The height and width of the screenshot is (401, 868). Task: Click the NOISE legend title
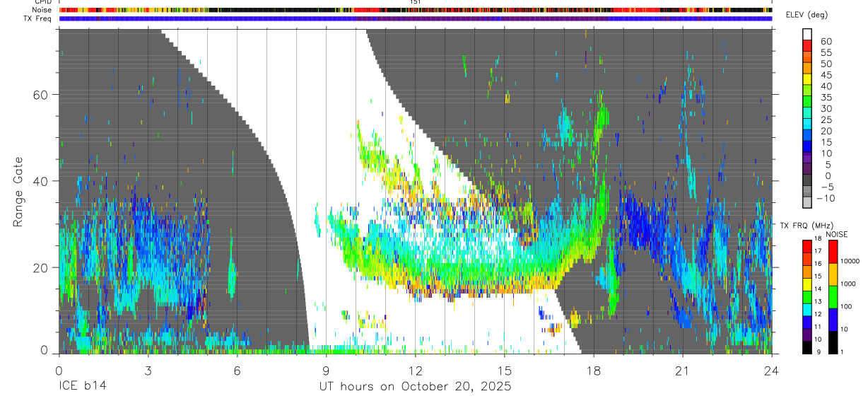click(836, 234)
